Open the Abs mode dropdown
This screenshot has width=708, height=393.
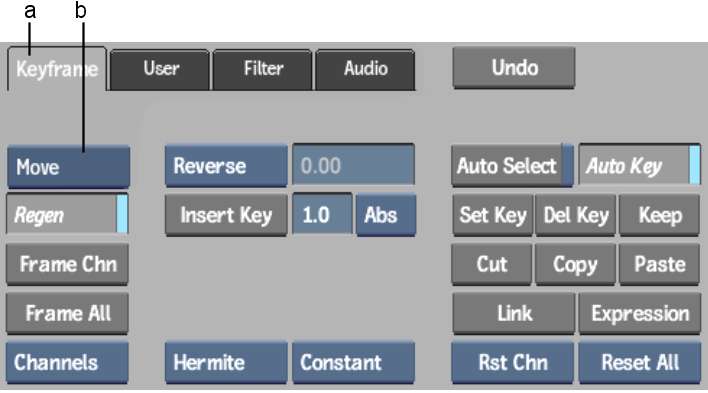[x=386, y=215]
